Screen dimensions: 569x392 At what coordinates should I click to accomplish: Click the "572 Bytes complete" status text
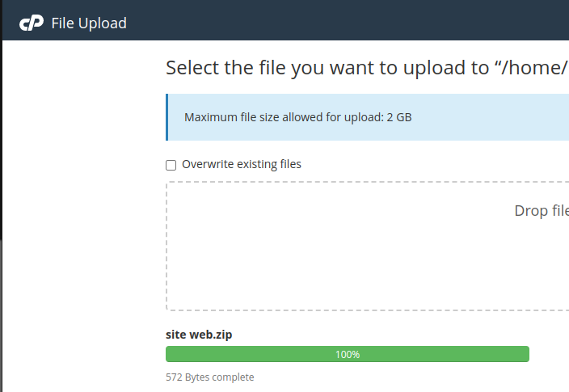coord(209,377)
